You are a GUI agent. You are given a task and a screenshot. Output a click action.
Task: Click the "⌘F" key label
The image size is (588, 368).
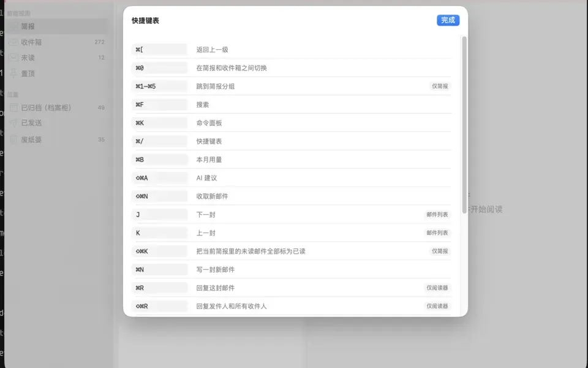click(x=140, y=105)
